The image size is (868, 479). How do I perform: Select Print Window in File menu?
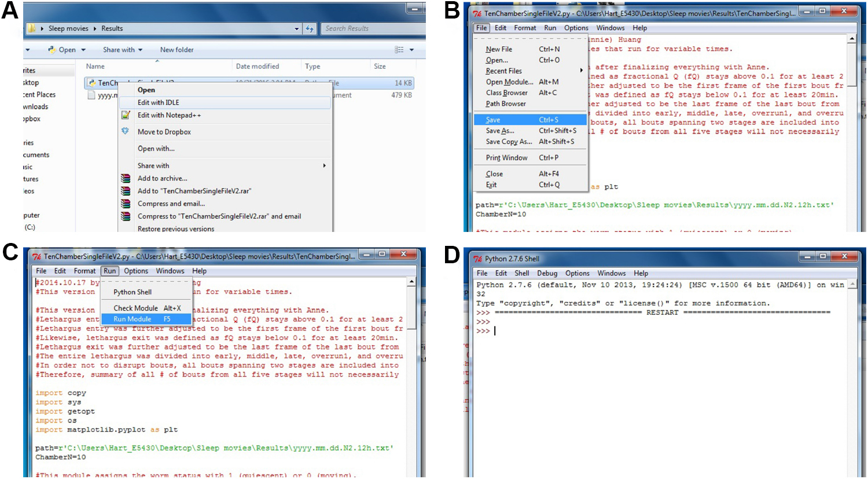click(506, 158)
